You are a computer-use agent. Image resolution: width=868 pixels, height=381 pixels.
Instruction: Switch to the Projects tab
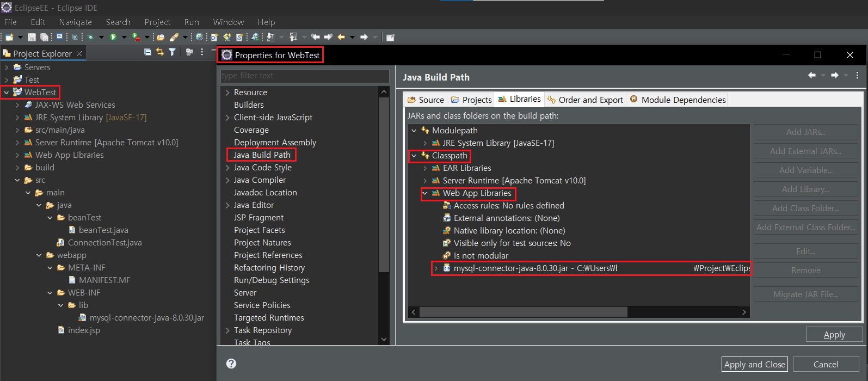471,100
